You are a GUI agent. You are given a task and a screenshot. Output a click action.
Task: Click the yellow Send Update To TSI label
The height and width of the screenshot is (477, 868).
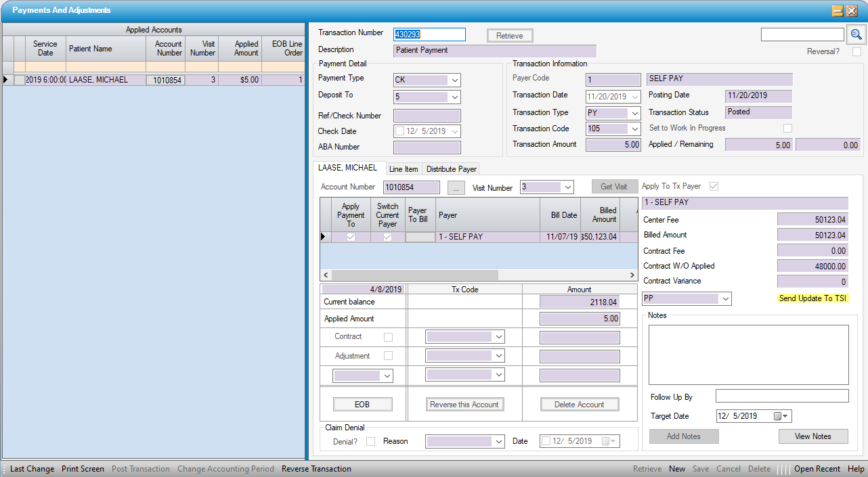click(812, 298)
